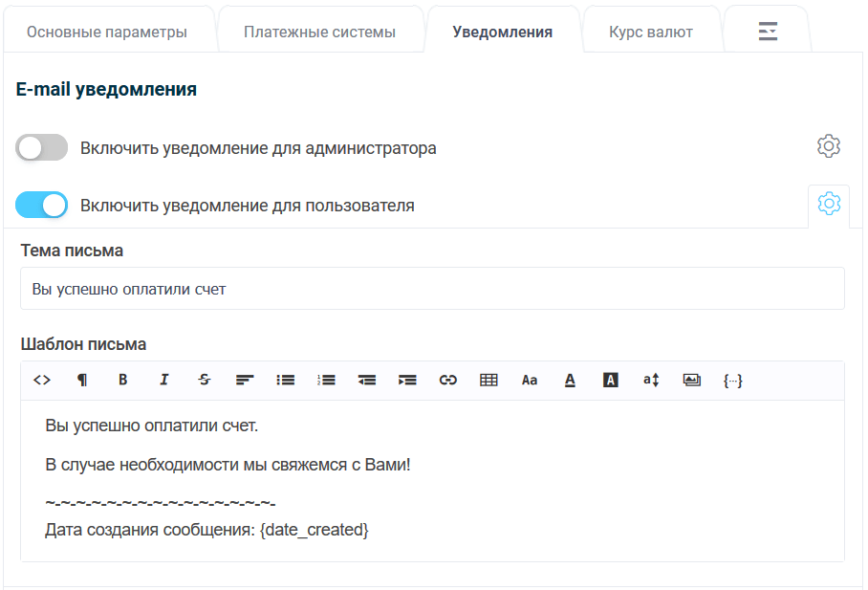
Task: Insert a table into the template
Action: (x=488, y=380)
